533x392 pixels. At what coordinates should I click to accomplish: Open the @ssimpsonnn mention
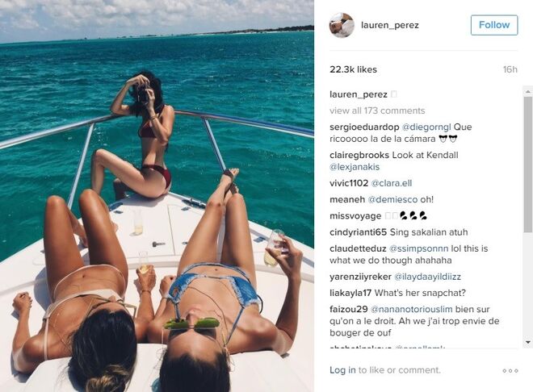[419, 248]
